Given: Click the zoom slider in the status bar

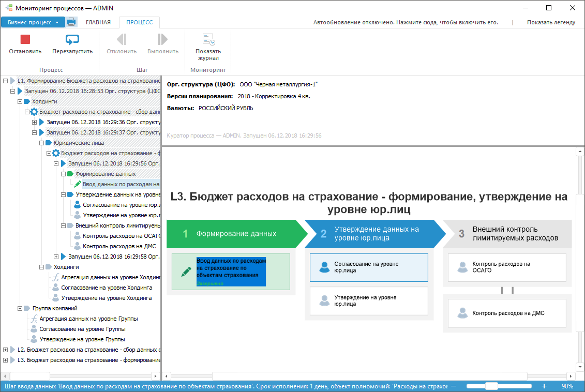Looking at the screenshot, I should pyautogui.click(x=499, y=386).
